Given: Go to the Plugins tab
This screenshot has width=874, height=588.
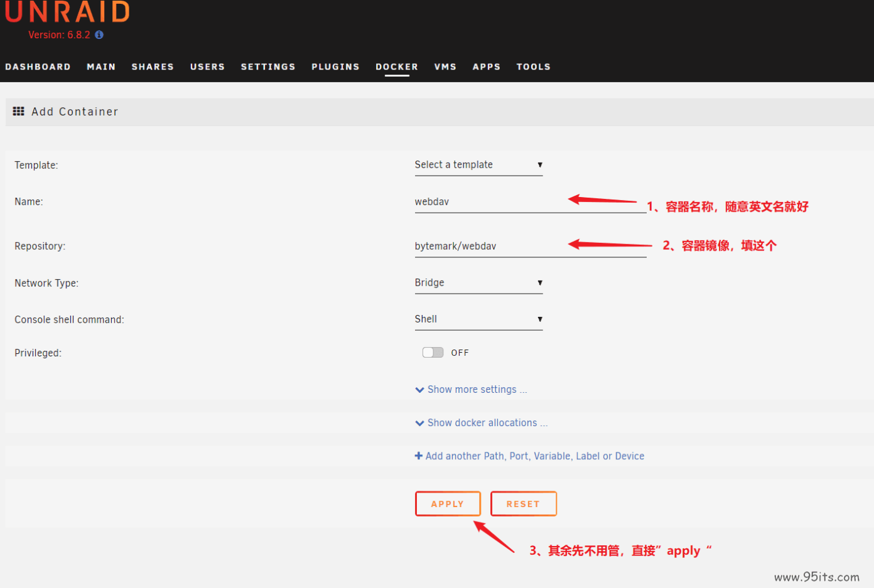Looking at the screenshot, I should click(335, 67).
